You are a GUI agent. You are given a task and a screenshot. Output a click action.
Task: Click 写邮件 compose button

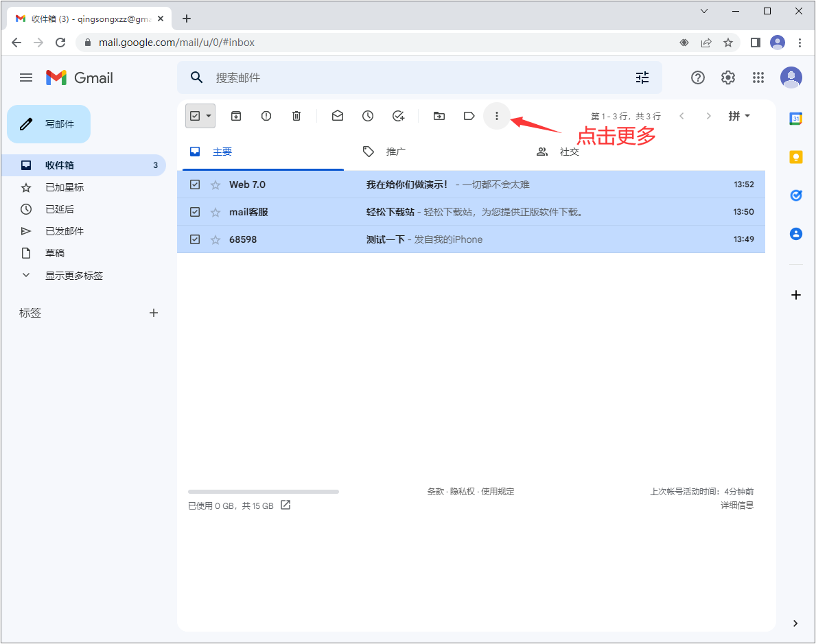pos(49,124)
